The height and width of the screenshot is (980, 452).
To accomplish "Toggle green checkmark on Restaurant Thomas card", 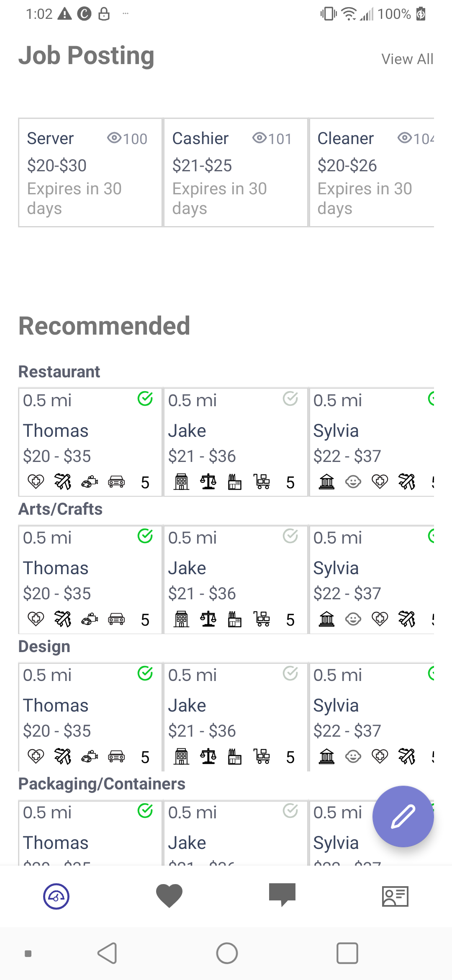I will pos(145,399).
